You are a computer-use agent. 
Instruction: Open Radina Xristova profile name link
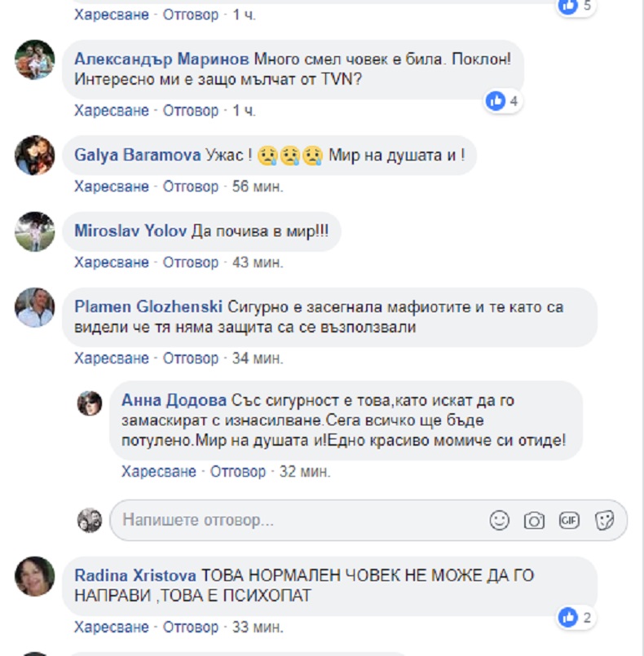coord(135,575)
